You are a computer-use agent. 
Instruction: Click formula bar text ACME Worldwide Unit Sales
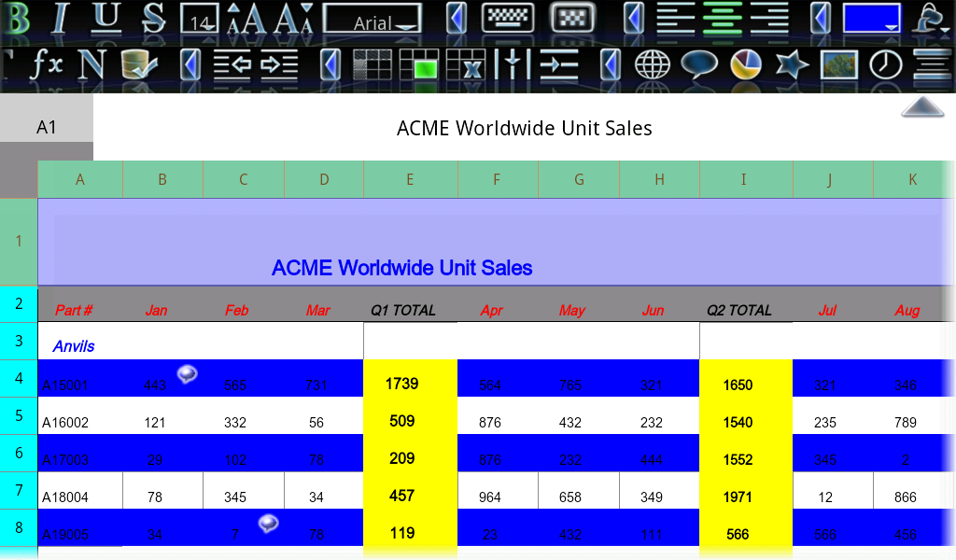pyautogui.click(x=525, y=128)
